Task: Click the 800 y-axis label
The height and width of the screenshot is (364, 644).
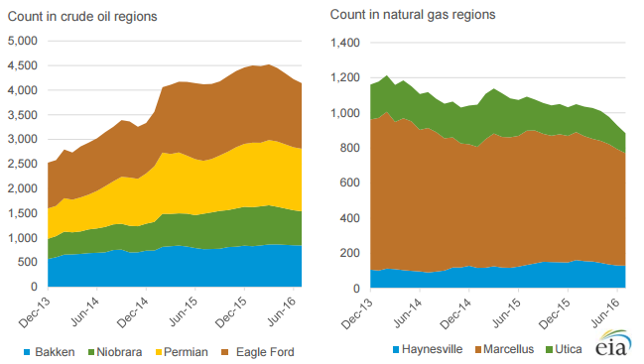Action: (350, 148)
